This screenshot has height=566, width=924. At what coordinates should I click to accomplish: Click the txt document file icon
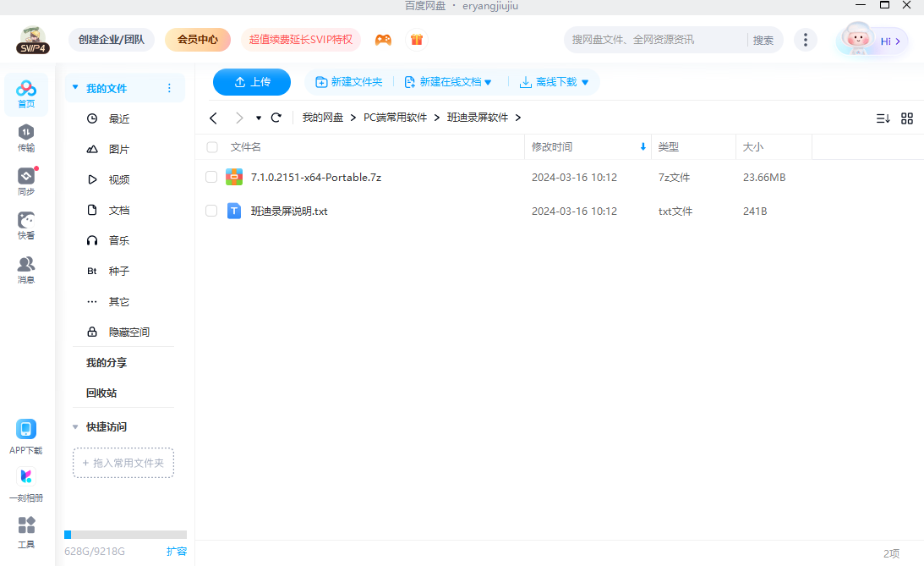pyautogui.click(x=234, y=211)
